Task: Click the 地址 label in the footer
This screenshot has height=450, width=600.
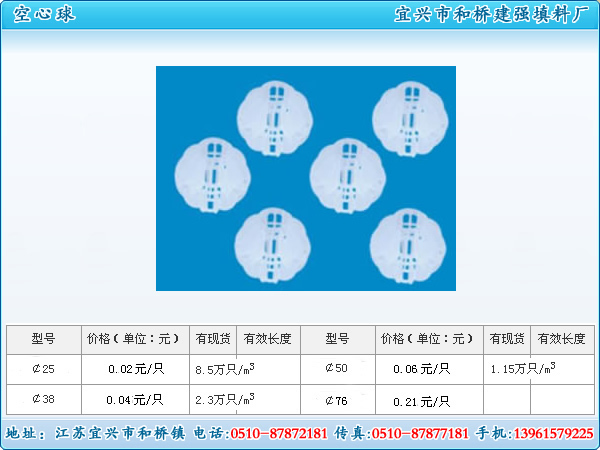Action: pyautogui.click(x=24, y=434)
